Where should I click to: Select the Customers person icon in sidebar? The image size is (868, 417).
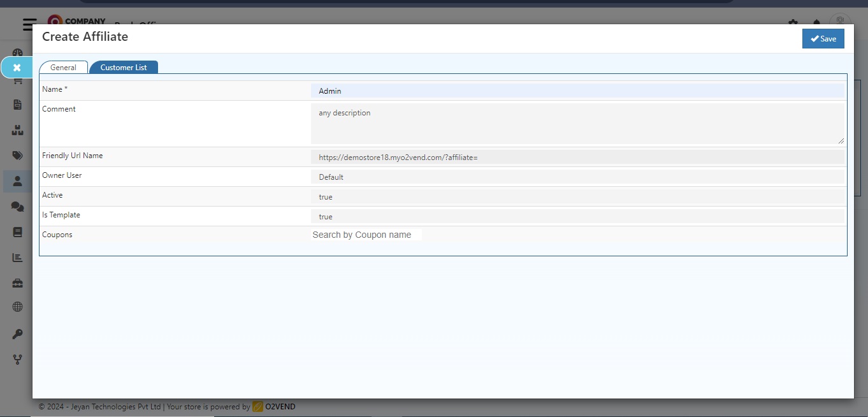(17, 181)
